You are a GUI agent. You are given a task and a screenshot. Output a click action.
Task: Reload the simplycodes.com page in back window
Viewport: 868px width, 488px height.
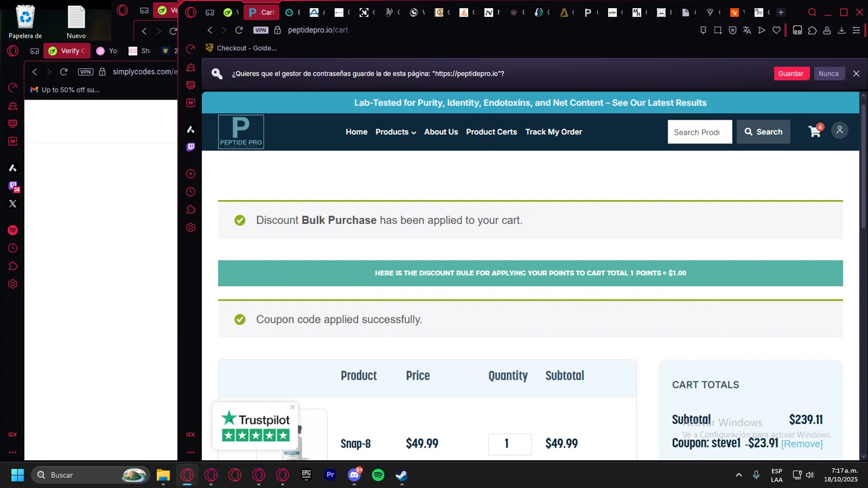(x=64, y=72)
